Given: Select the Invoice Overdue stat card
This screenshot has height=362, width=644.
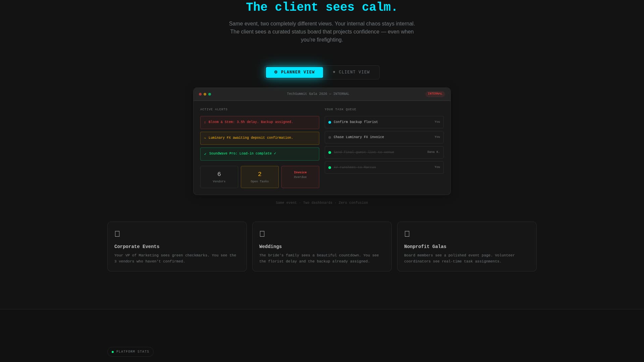Looking at the screenshot, I should pyautogui.click(x=300, y=177).
